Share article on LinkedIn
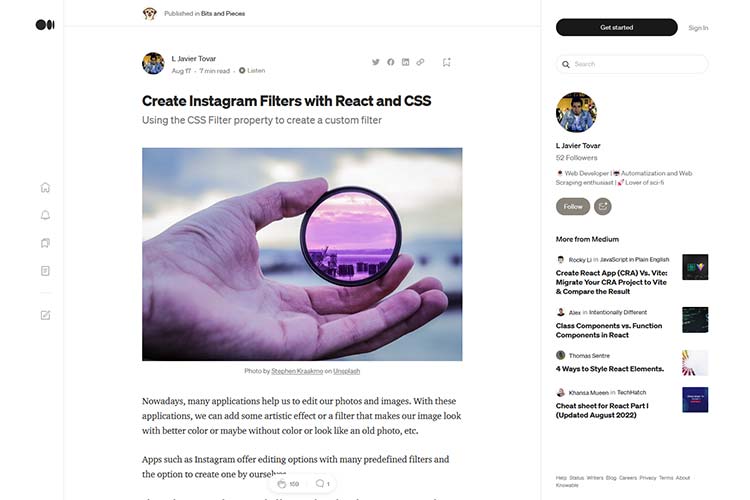Image resolution: width=750 pixels, height=500 pixels. pos(405,62)
